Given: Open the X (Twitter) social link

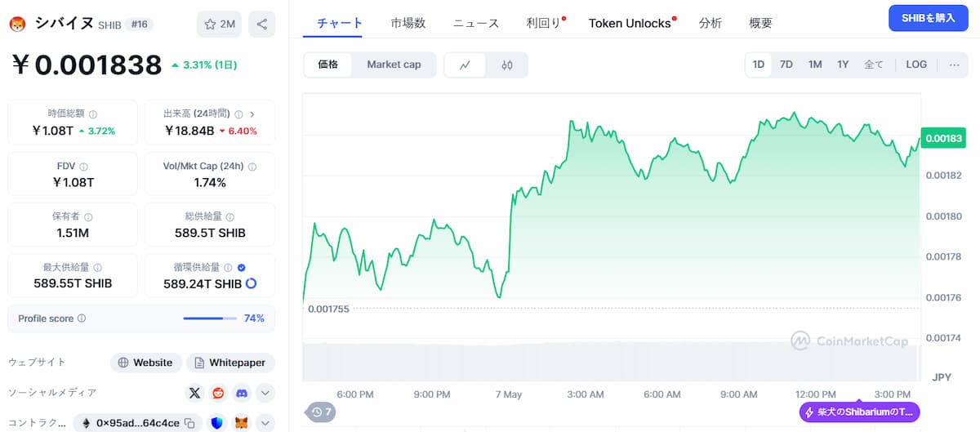Looking at the screenshot, I should (x=194, y=394).
